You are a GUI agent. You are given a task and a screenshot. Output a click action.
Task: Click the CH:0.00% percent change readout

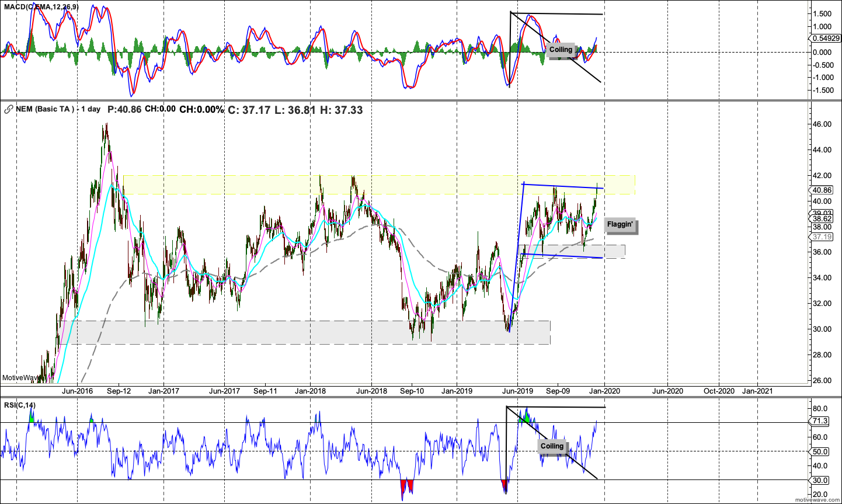(201, 109)
